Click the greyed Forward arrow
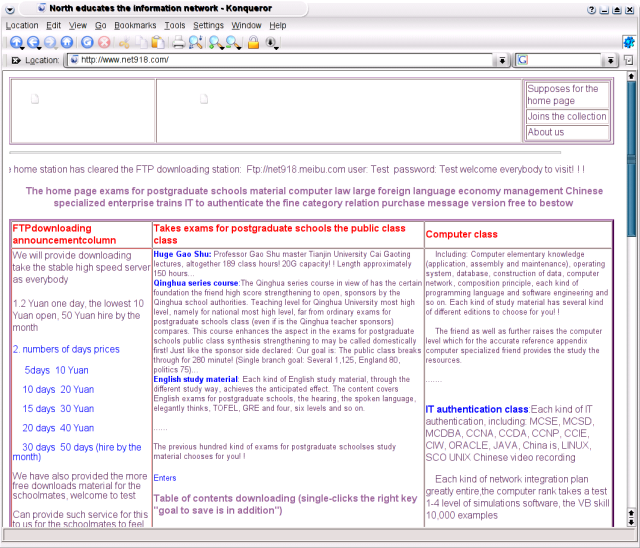Screen dimensions: 640x548 50,42
